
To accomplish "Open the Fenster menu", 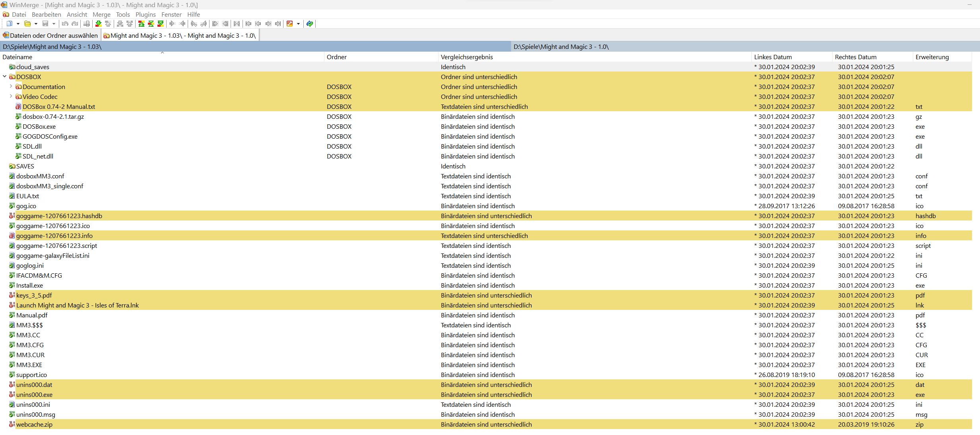I will (x=171, y=14).
